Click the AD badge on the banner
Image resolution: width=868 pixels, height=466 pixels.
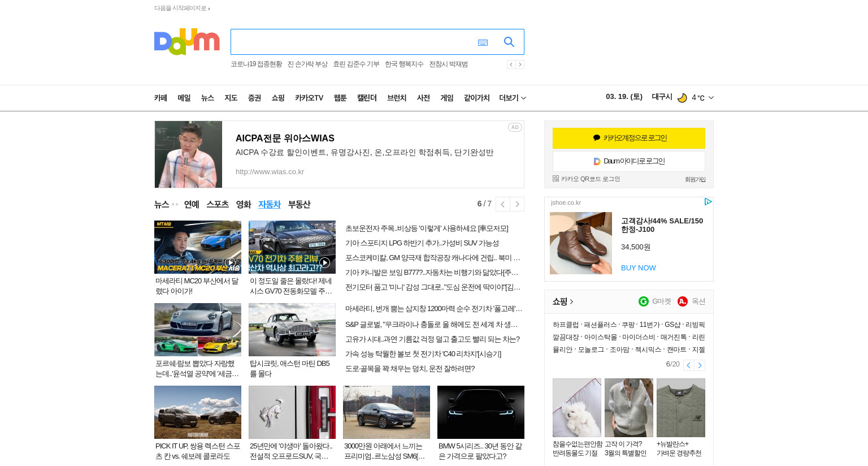[515, 127]
